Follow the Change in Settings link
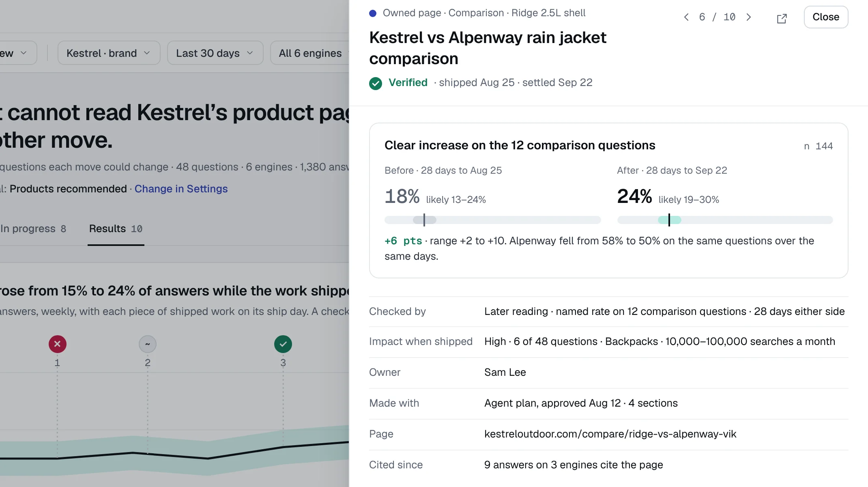Image resolution: width=868 pixels, height=487 pixels. (x=181, y=189)
